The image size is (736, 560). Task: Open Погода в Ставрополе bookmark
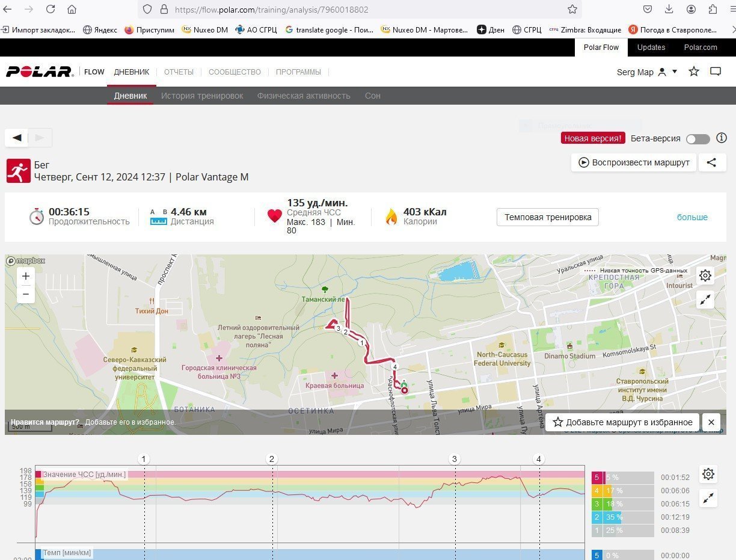[x=673, y=29]
